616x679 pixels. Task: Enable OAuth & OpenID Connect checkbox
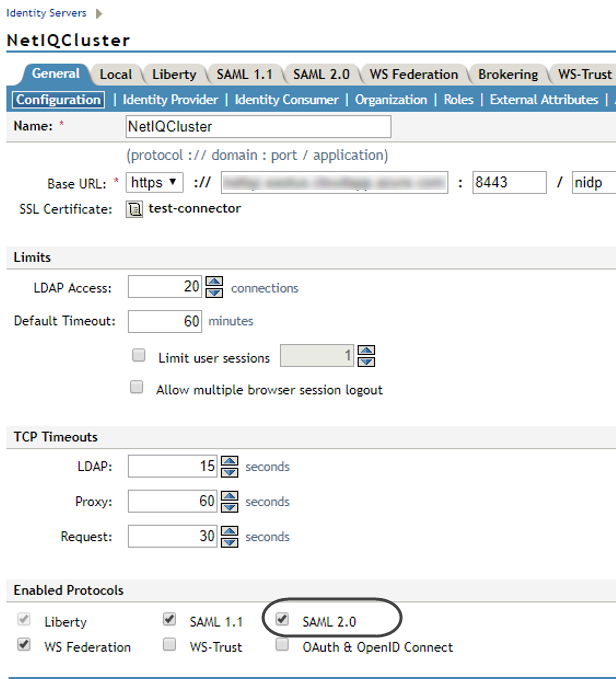tap(282, 645)
